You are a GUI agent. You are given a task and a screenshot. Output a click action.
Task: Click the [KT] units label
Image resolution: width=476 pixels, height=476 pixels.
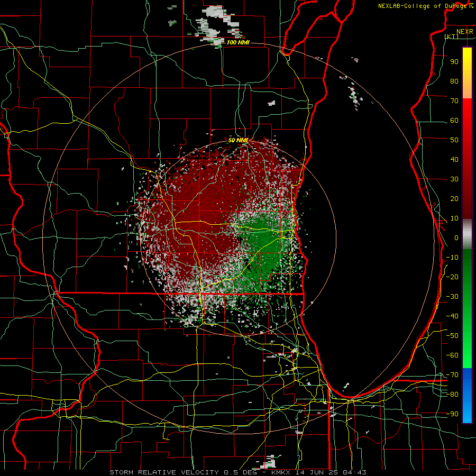452,36
